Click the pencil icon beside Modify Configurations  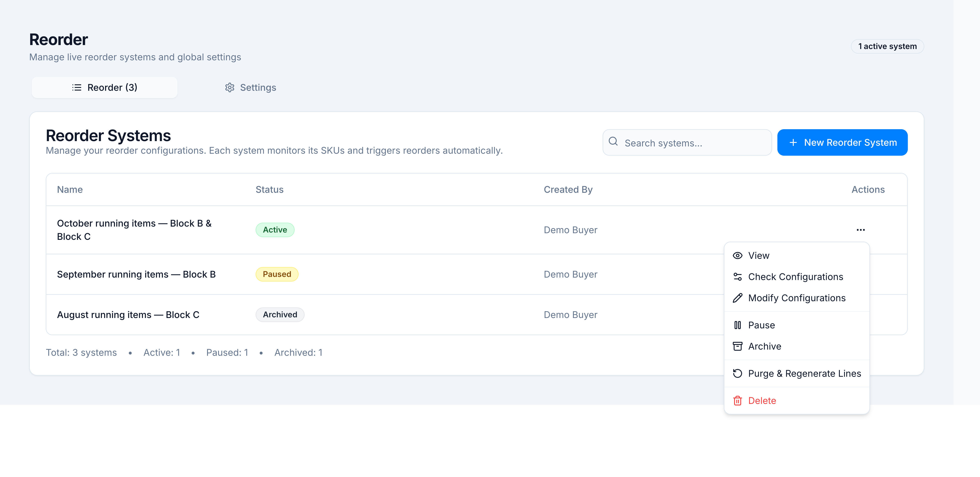click(737, 298)
